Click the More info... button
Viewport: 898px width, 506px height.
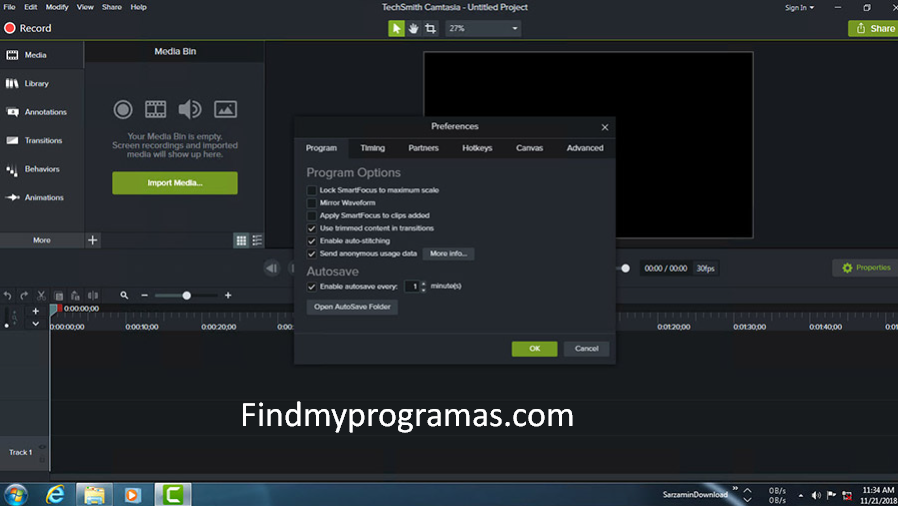[448, 254]
